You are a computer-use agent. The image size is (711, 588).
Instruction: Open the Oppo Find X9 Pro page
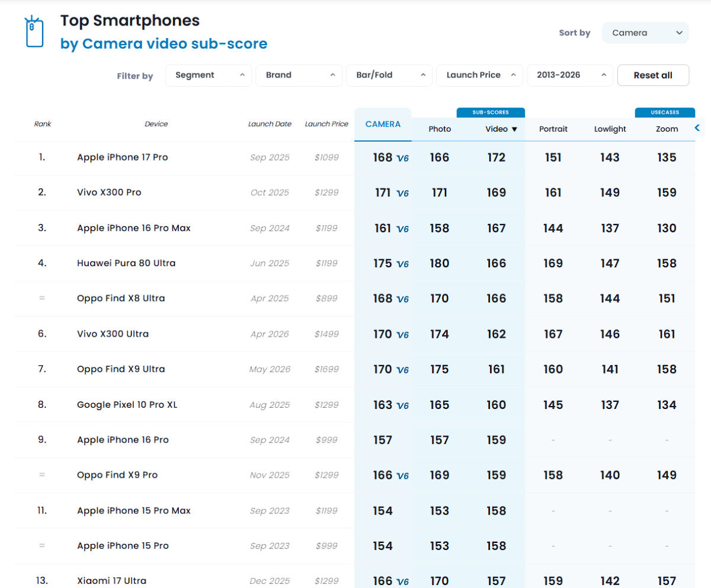tap(117, 475)
